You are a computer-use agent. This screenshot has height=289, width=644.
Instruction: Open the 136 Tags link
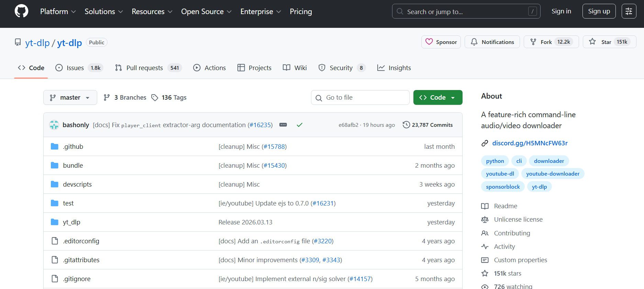[x=169, y=98]
